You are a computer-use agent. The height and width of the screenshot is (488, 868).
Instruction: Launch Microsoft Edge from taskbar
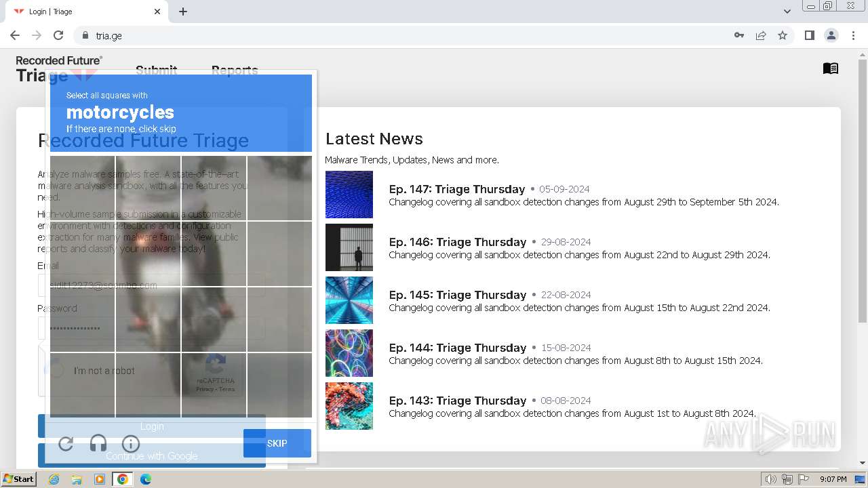click(x=146, y=479)
